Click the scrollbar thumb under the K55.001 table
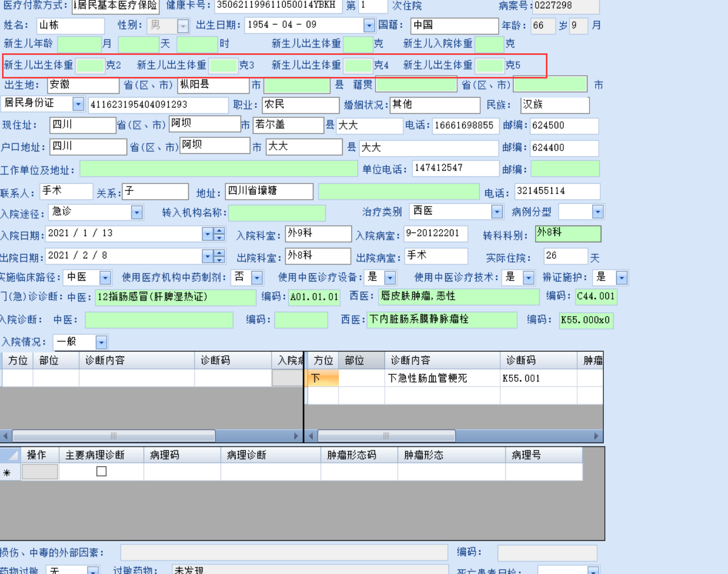Viewport: 728px width, 574px height. tap(386, 436)
